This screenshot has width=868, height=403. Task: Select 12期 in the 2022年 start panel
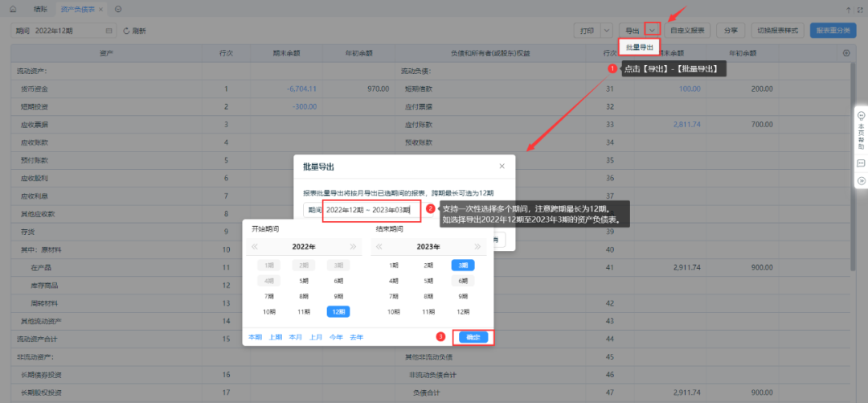[338, 312]
